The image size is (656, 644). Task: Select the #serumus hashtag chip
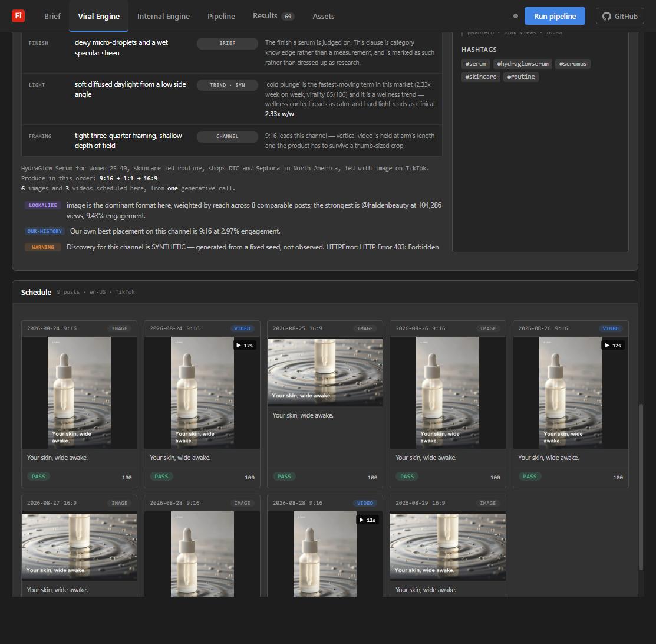[x=573, y=64]
